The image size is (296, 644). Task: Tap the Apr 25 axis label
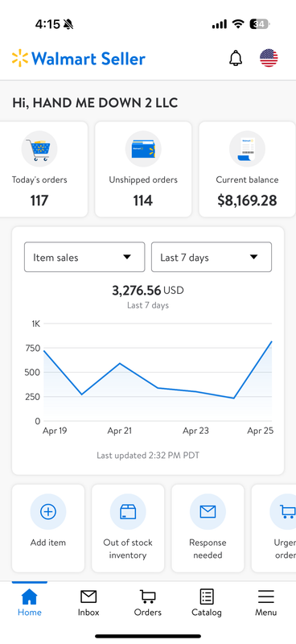coord(261,431)
